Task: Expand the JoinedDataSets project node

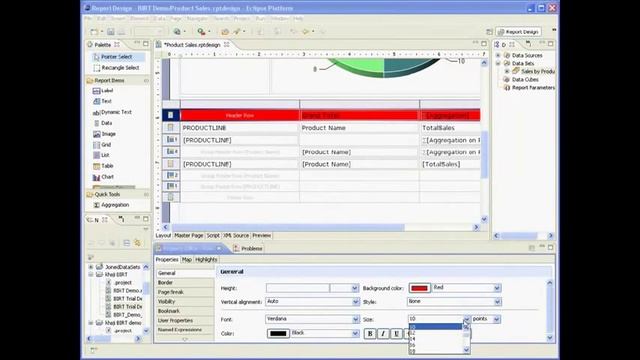Action: [x=91, y=267]
